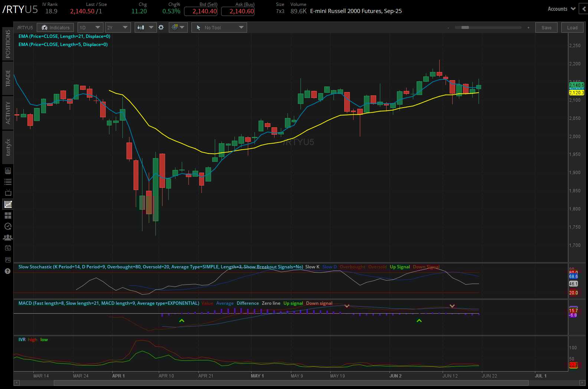The width and height of the screenshot is (588, 389).
Task: Collapse the side panel using the chevron
Action: (584, 9)
